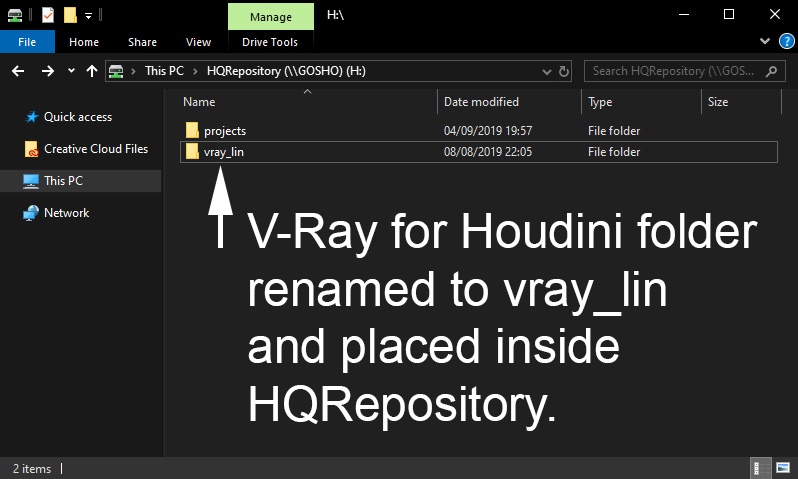Sort by the Size column header
798x479 pixels.
coord(718,102)
